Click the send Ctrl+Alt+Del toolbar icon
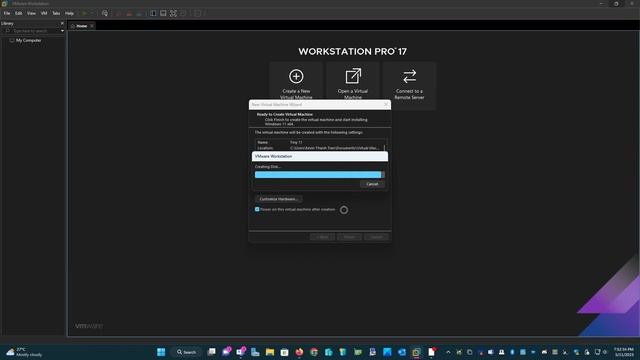The image size is (640, 360). point(105,13)
